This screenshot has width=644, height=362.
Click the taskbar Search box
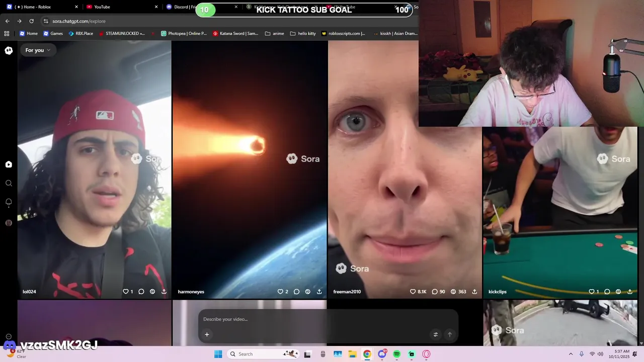(x=263, y=354)
